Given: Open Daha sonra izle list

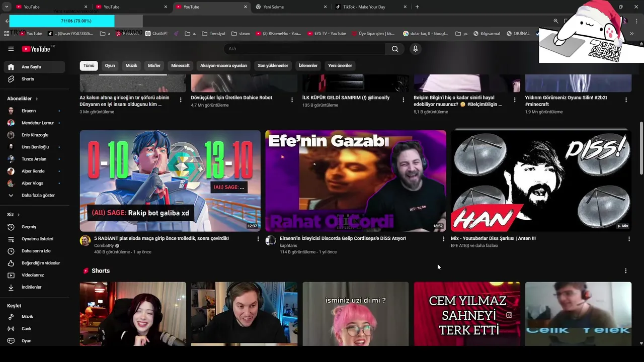Looking at the screenshot, I should click(x=34, y=251).
